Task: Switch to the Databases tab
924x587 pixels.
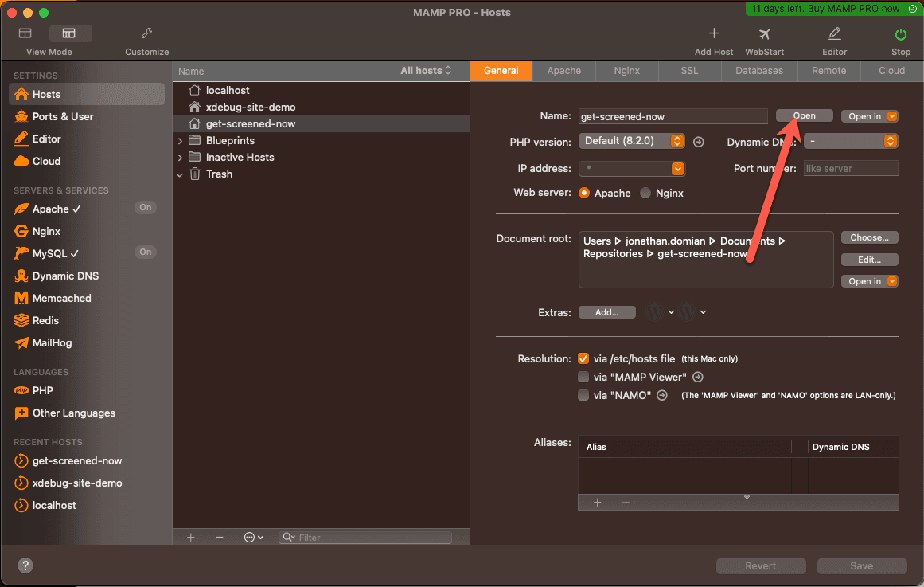Action: pos(758,70)
